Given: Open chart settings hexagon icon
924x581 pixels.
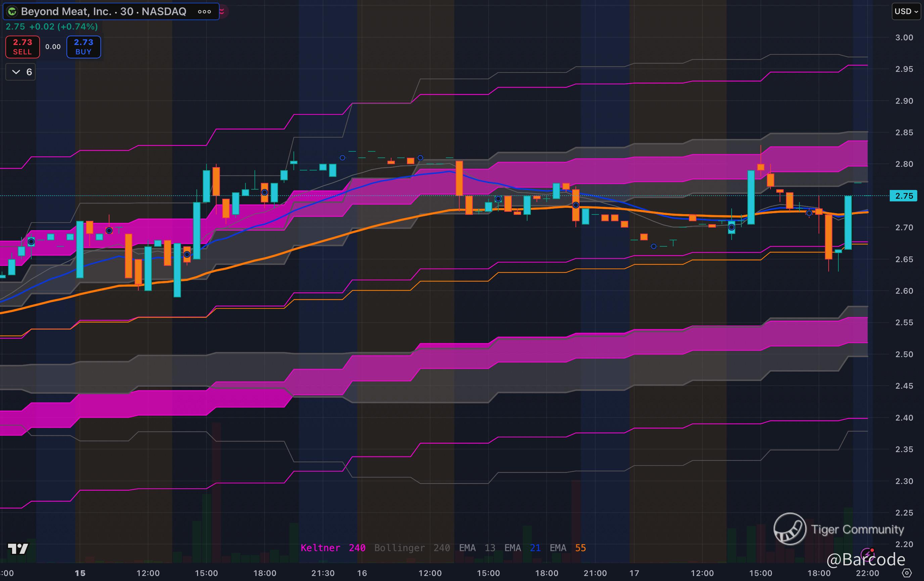Looking at the screenshot, I should pos(907,573).
